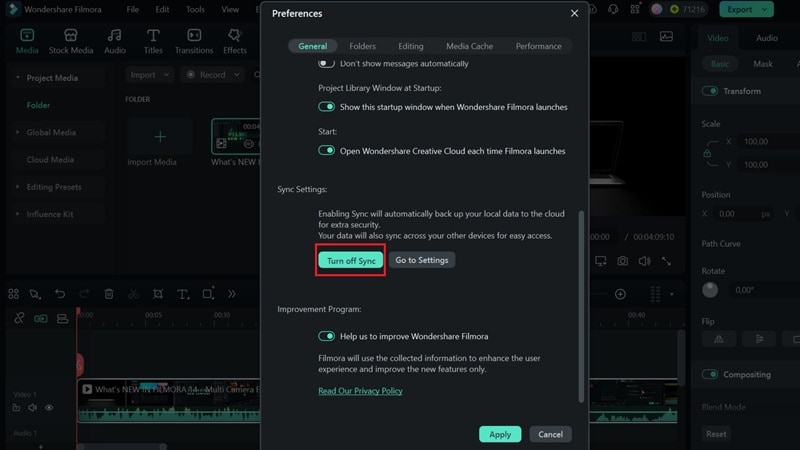Click the preview volume speaker icon
The height and width of the screenshot is (450, 800).
(644, 261)
